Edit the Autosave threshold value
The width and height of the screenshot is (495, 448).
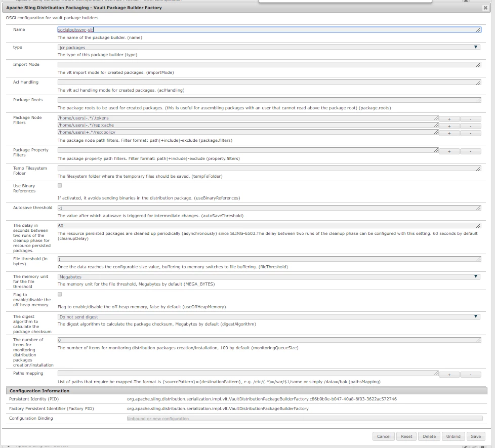coord(269,208)
